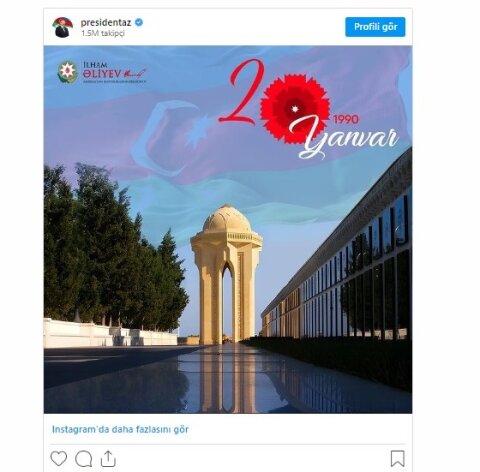Viewport: 480px width, 472px height.
Task: Open the presidentaz username link
Action: point(107,22)
